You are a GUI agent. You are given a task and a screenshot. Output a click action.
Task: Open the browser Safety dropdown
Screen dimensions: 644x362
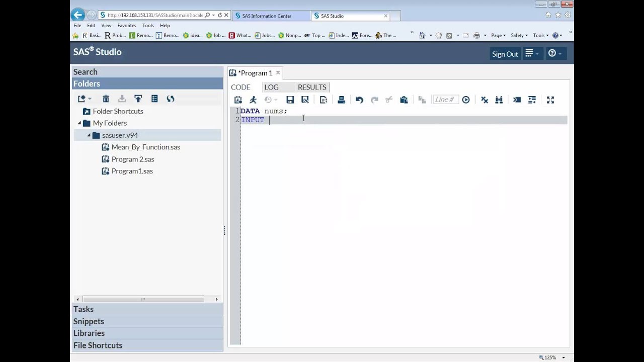pyautogui.click(x=519, y=35)
